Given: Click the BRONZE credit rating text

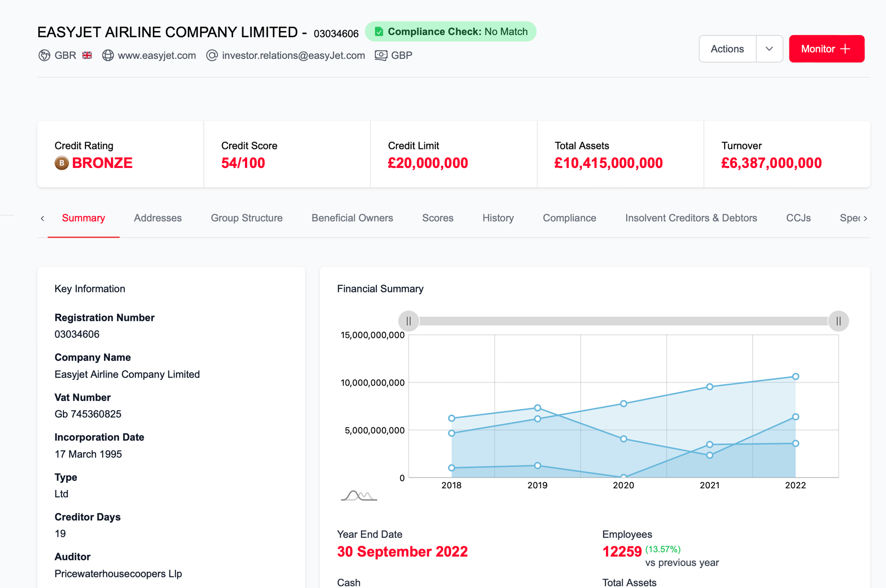Looking at the screenshot, I should pos(102,163).
